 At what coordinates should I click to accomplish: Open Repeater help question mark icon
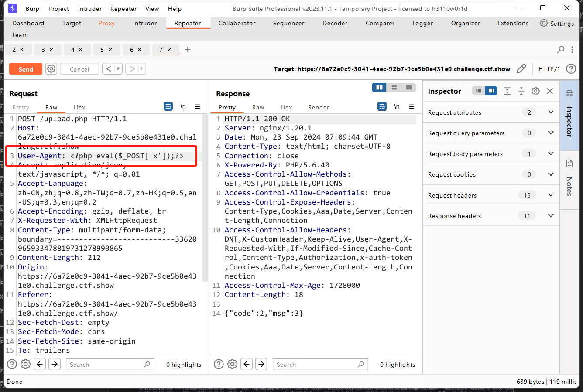click(x=571, y=68)
